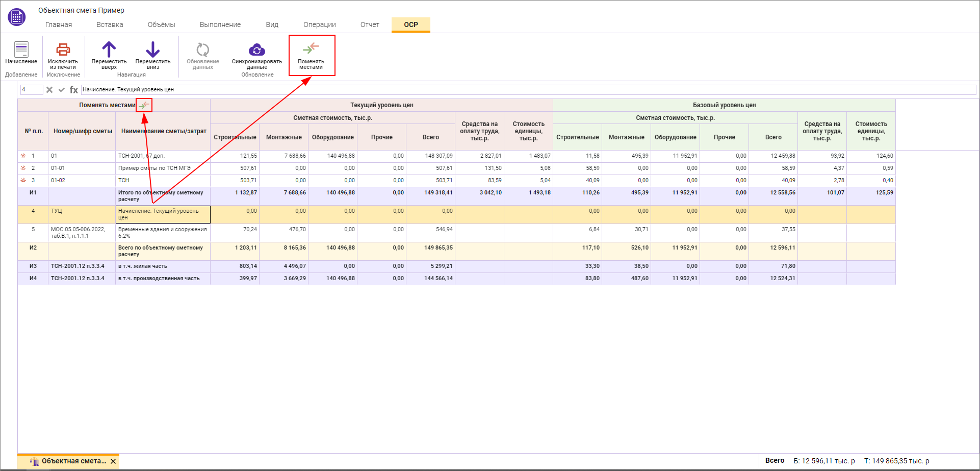Click Переместить вниз arrow
This screenshot has width=980, height=471.
153,49
